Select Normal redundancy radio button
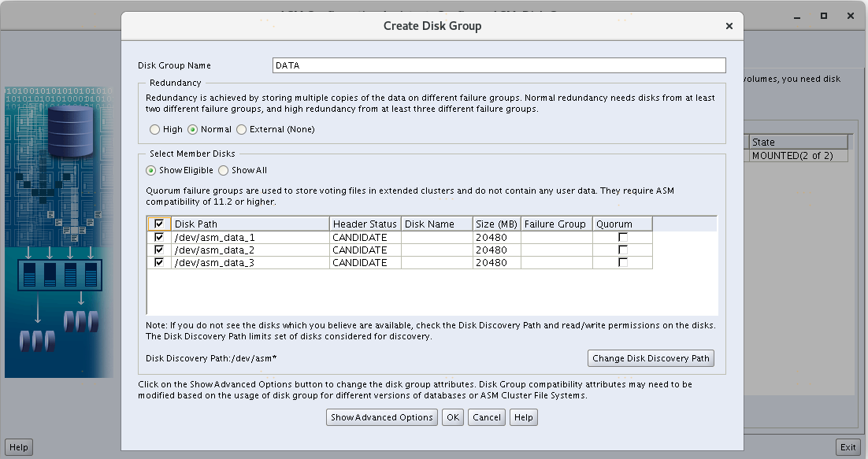The height and width of the screenshot is (459, 868). coord(193,129)
